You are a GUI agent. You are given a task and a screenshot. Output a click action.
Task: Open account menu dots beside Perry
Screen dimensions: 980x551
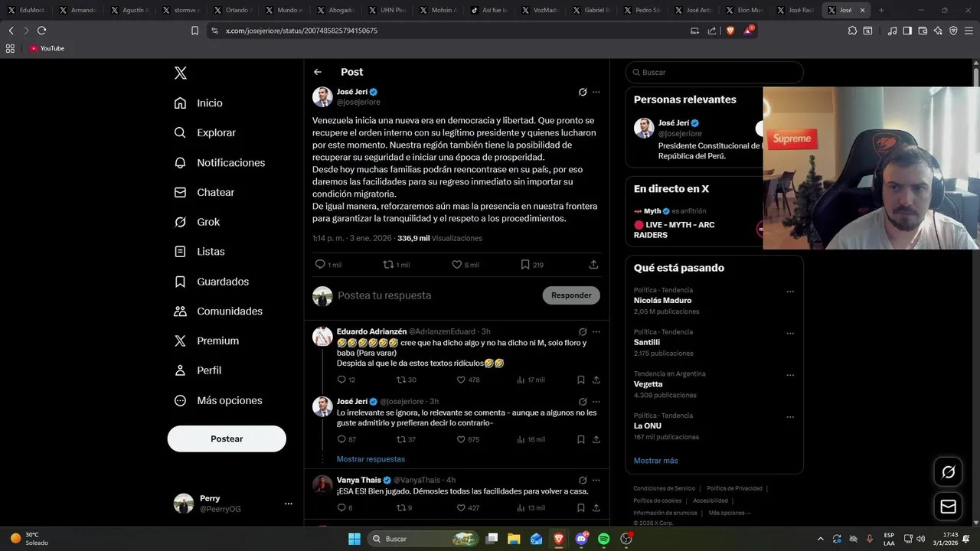coord(289,504)
